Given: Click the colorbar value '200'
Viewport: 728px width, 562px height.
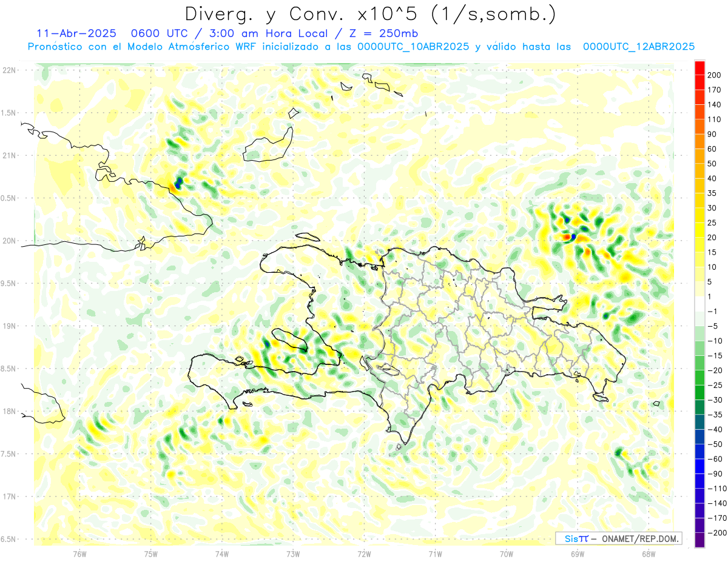Looking at the screenshot, I should 715,75.
